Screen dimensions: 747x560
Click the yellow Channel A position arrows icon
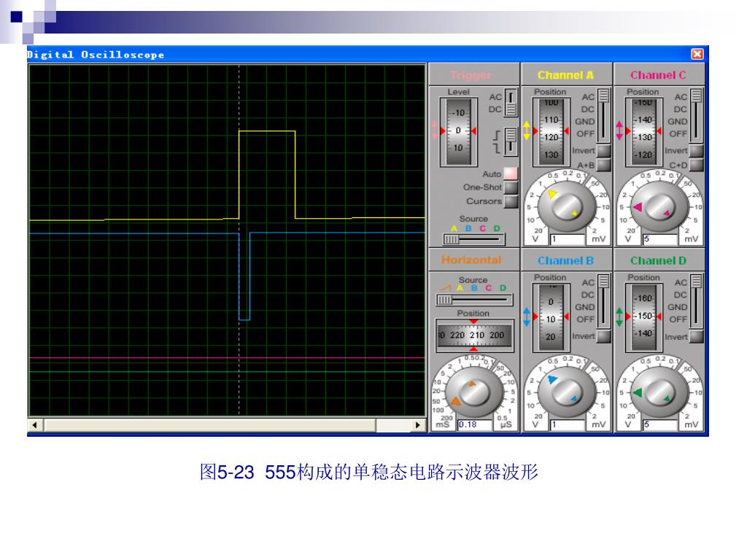click(x=527, y=131)
